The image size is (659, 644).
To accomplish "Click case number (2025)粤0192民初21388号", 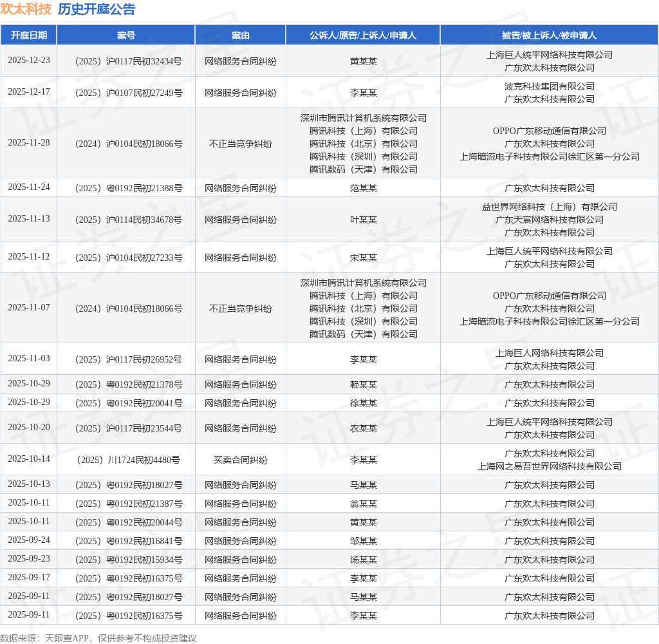I will tap(129, 188).
